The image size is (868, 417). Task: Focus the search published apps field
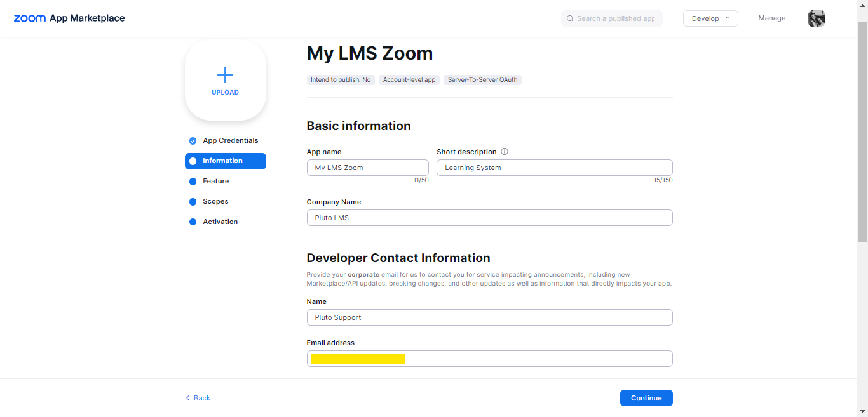tap(612, 18)
